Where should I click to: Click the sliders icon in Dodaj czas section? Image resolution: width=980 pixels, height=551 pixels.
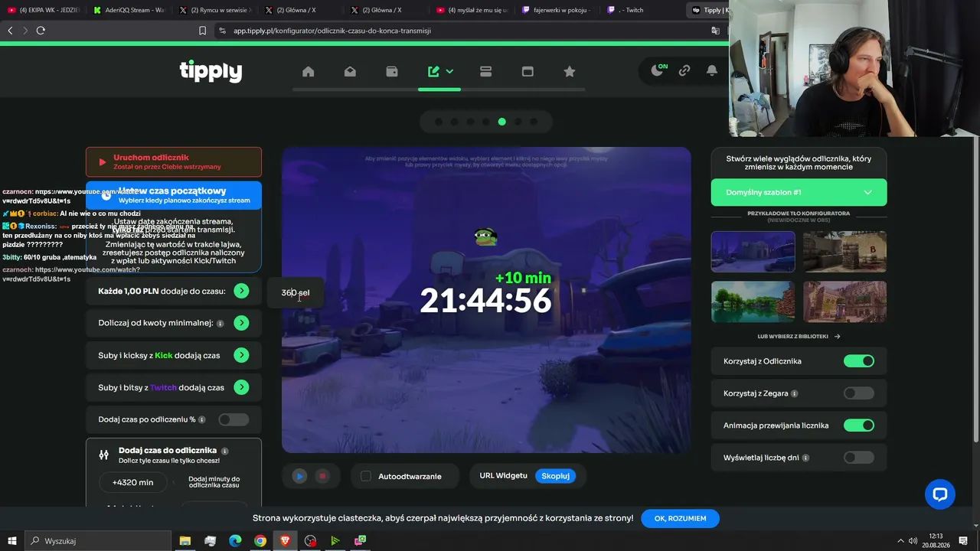[x=104, y=455]
